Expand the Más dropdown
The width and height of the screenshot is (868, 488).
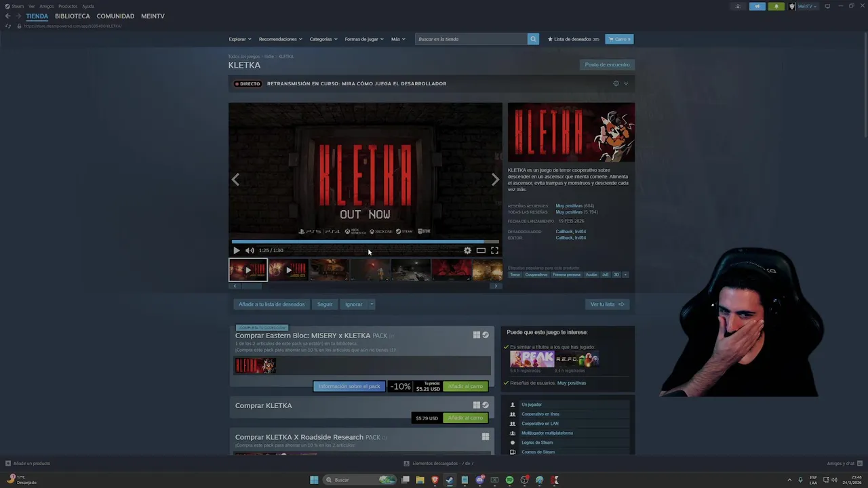398,39
